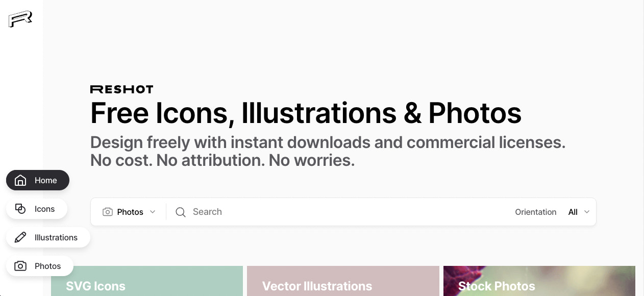The height and width of the screenshot is (296, 644).
Task: Open the Photos type dropdown
Action: coord(130,212)
